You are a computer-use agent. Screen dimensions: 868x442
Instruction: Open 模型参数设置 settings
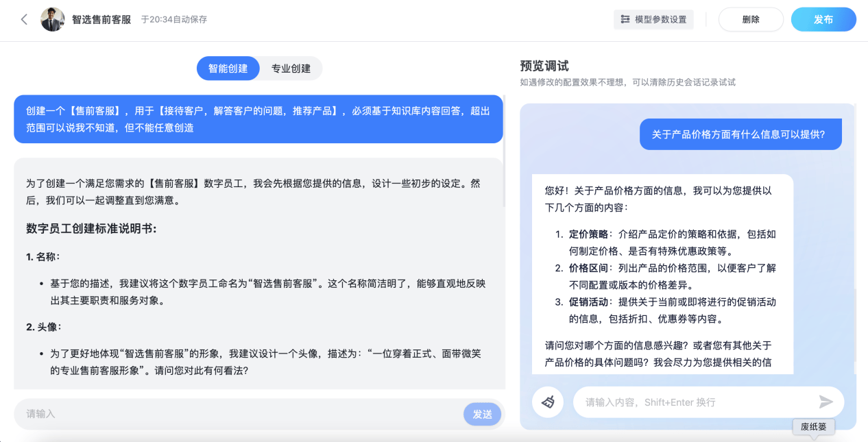tap(653, 19)
